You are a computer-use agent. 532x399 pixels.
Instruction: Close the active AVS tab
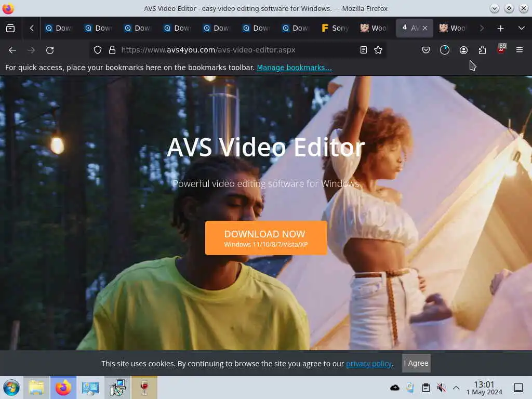click(425, 28)
